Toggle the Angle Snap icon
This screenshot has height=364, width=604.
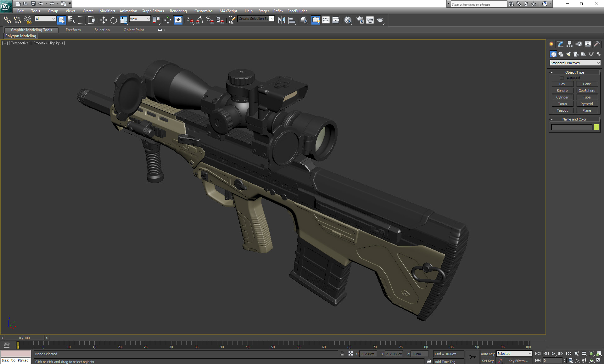coord(199,20)
